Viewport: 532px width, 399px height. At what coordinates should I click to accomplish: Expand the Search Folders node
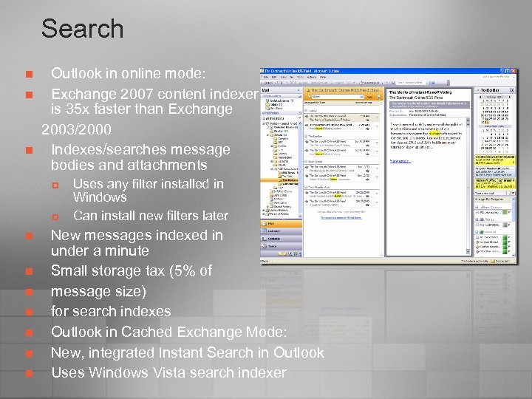[x=267, y=206]
